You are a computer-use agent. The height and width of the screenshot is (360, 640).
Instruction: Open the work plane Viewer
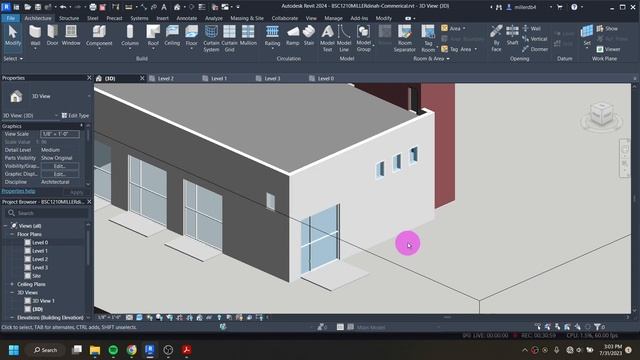608,49
